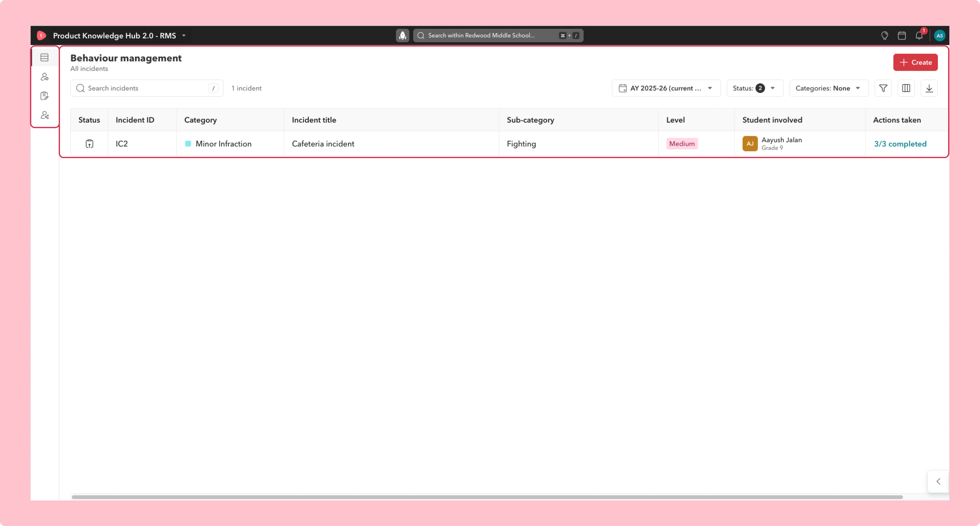This screenshot has width=980, height=526.
Task: Open the AY 2025-26 academic year dropdown
Action: pos(666,88)
